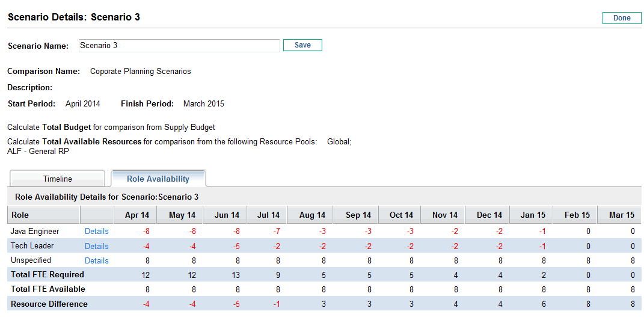Image resolution: width=644 pixels, height=317 pixels.
Task: Click the Mar 15 column header
Action: click(622, 215)
